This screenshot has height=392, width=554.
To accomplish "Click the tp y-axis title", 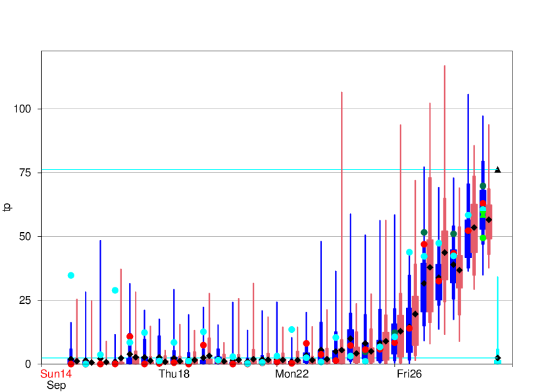I will (7, 207).
